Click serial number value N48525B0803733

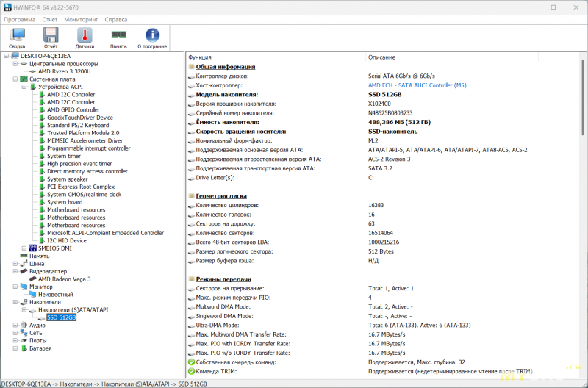390,113
